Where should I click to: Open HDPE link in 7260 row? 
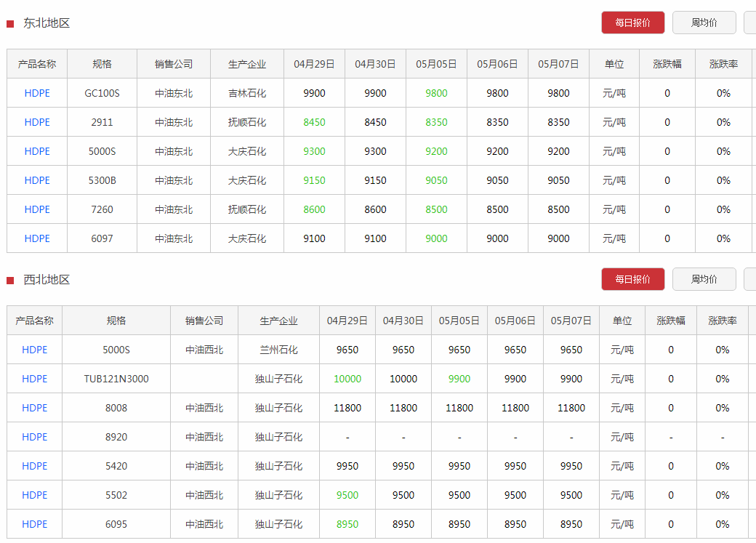pyautogui.click(x=37, y=209)
